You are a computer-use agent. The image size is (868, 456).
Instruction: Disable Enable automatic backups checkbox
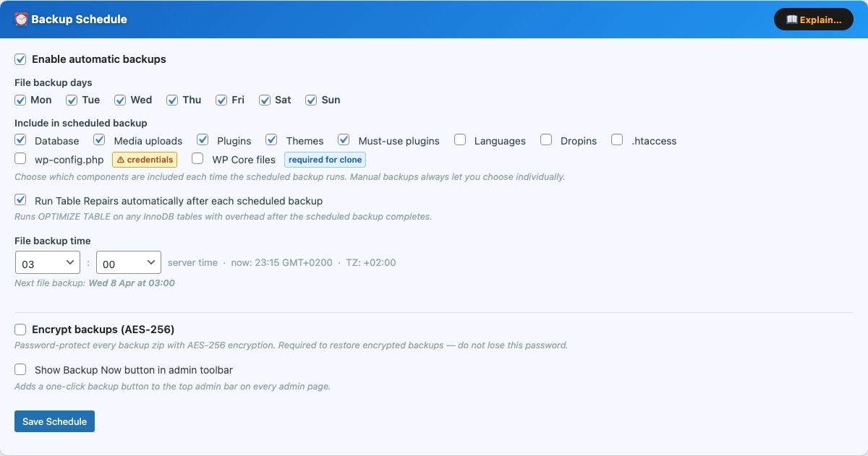pyautogui.click(x=21, y=59)
